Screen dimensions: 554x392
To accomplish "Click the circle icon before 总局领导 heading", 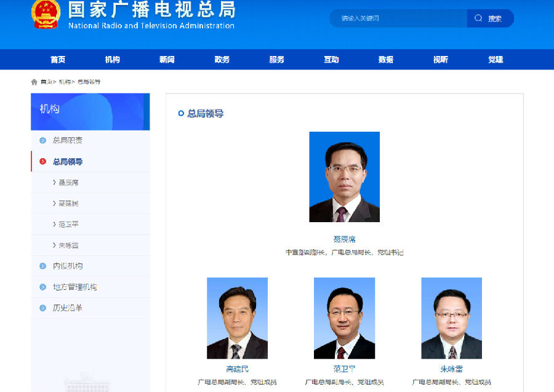I will click(181, 113).
